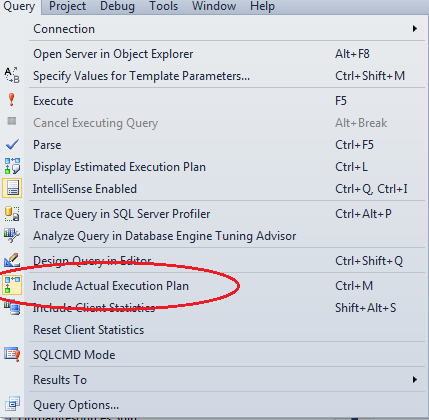Click the Query Options icon
This screenshot has width=429, height=420.
pyautogui.click(x=12, y=404)
